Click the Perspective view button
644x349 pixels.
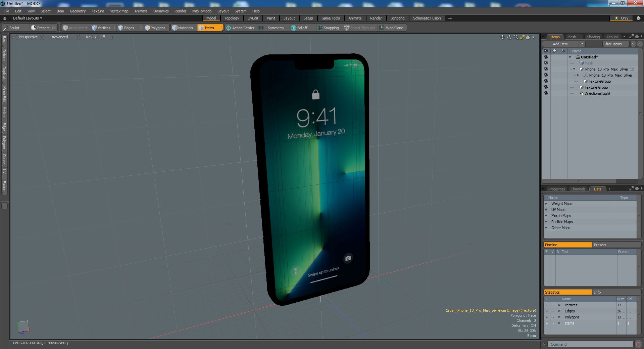(x=28, y=37)
